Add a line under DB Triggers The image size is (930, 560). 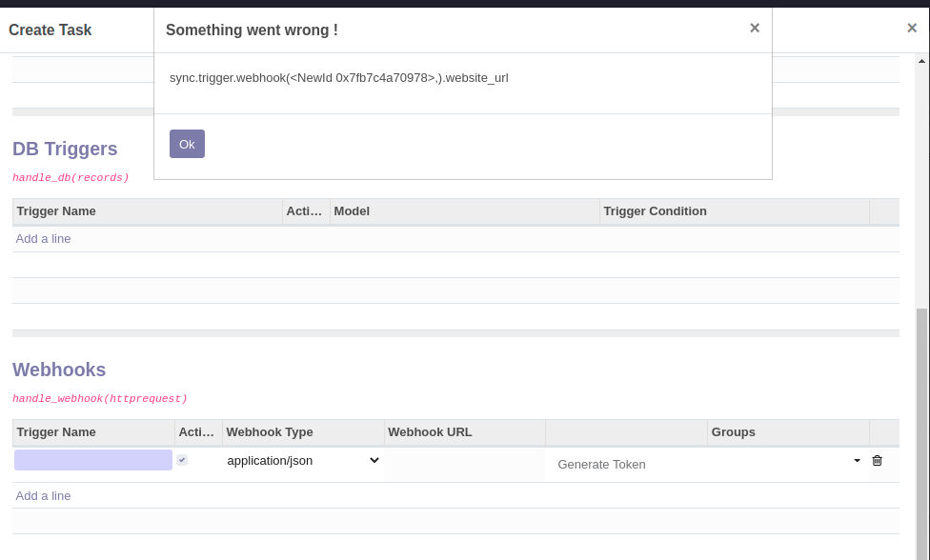click(x=43, y=238)
